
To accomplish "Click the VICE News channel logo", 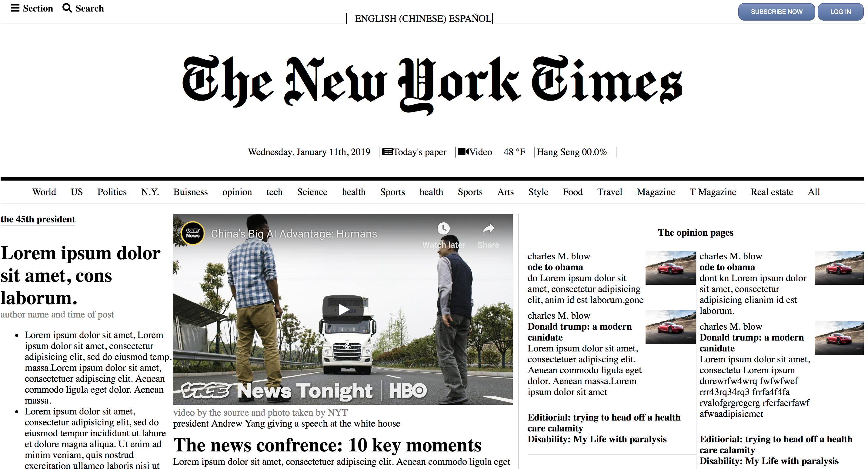I will pos(193,233).
